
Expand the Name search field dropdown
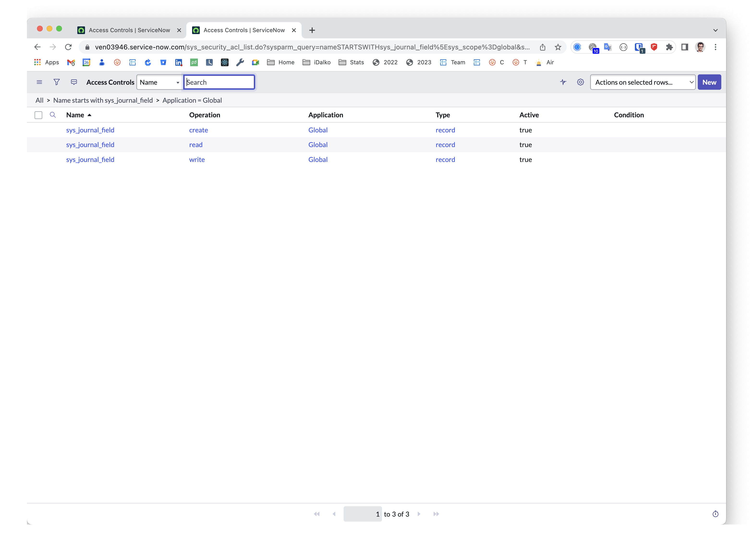pos(159,82)
